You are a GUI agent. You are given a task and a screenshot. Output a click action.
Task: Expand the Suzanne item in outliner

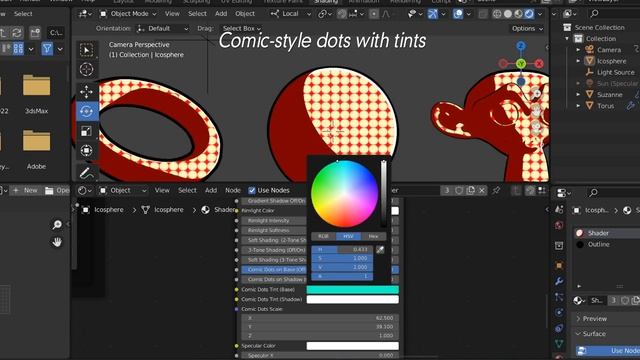tap(578, 94)
